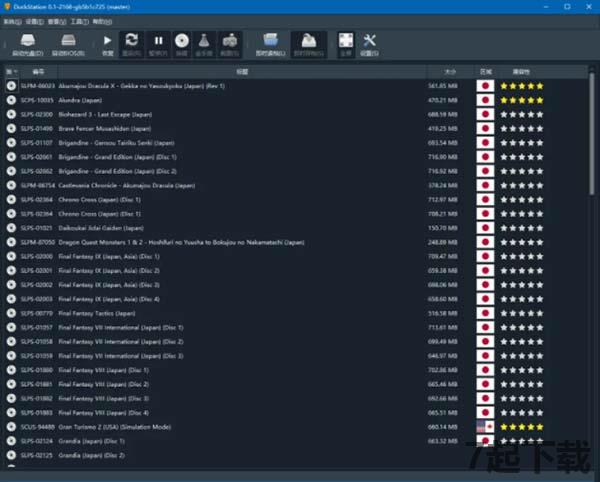Click yellow star rating for Akumajou Dracula X
This screenshot has width=600, height=482.
[x=522, y=86]
